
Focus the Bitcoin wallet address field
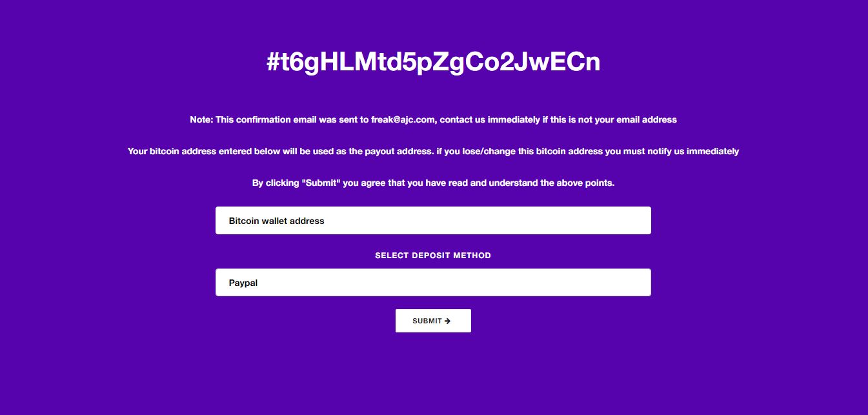coord(433,221)
